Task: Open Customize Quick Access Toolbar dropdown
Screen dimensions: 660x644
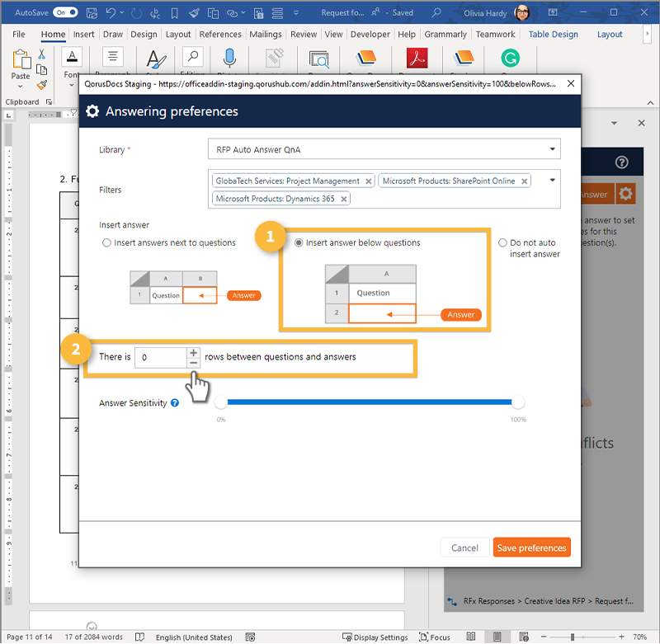Action: [296, 13]
